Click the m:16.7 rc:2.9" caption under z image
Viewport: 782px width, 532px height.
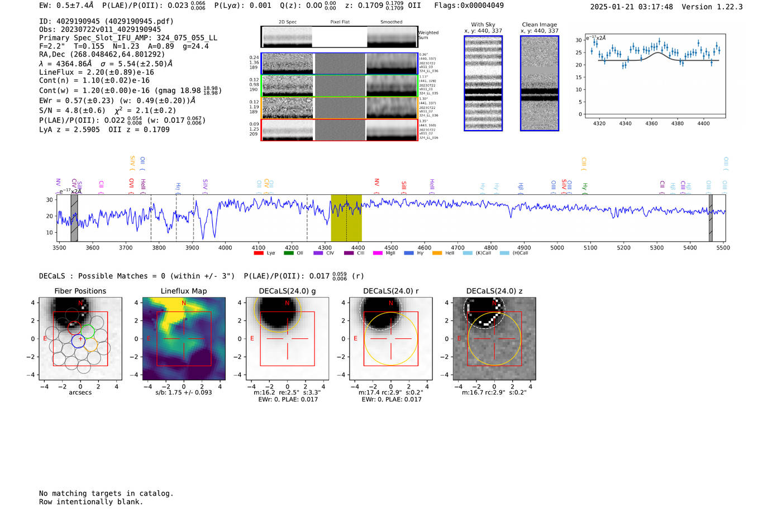pyautogui.click(x=494, y=392)
